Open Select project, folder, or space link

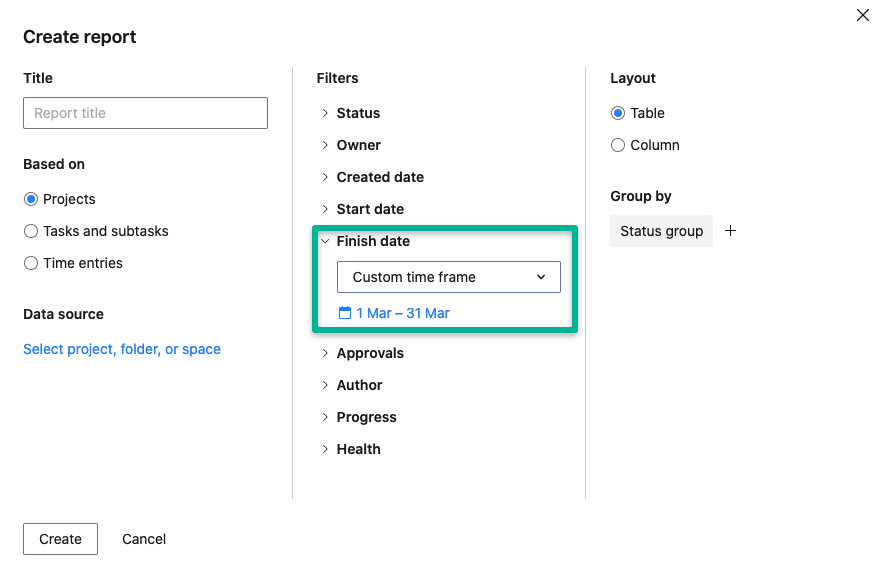[x=122, y=349]
